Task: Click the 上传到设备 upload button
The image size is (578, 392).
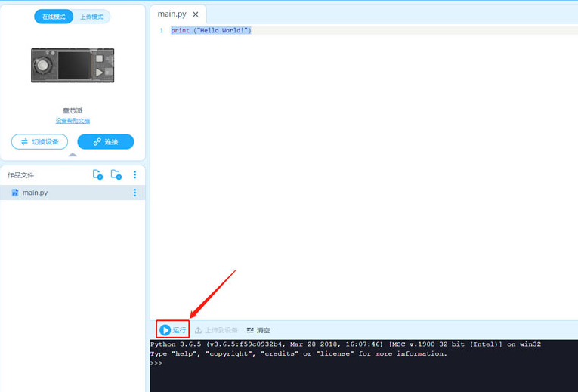Action: pyautogui.click(x=216, y=330)
